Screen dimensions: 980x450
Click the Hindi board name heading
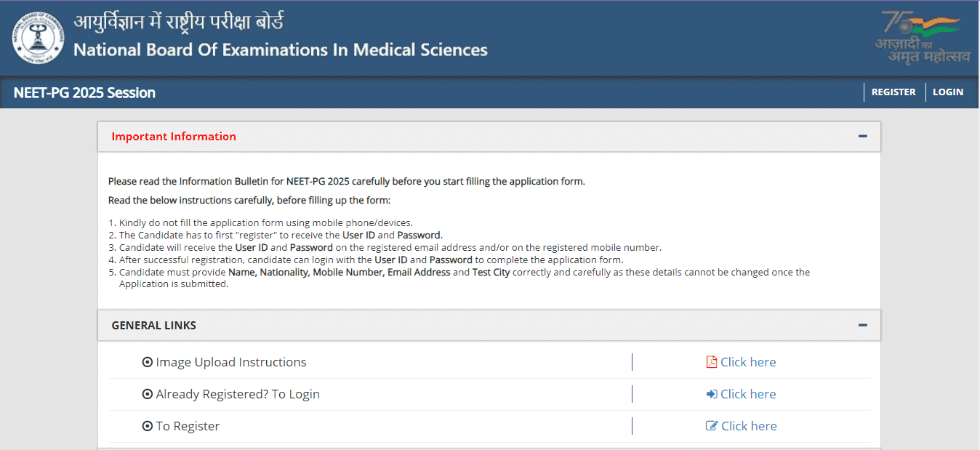point(179,22)
